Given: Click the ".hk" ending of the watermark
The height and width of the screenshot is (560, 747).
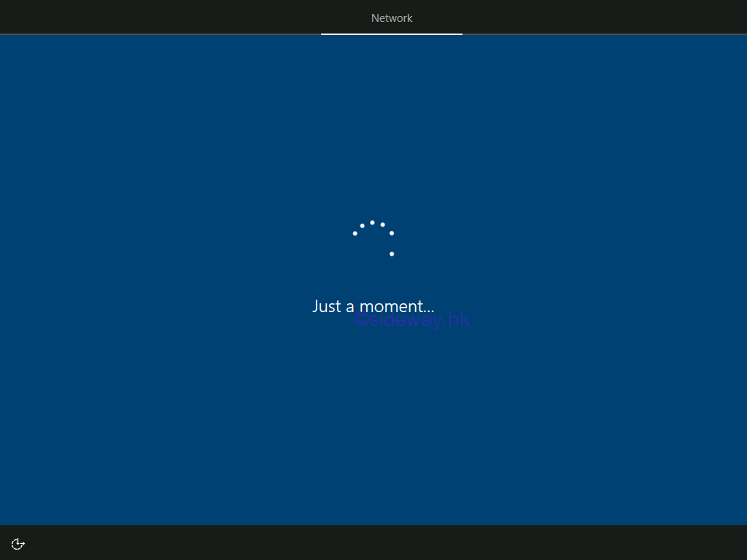Looking at the screenshot, I should [x=456, y=319].
